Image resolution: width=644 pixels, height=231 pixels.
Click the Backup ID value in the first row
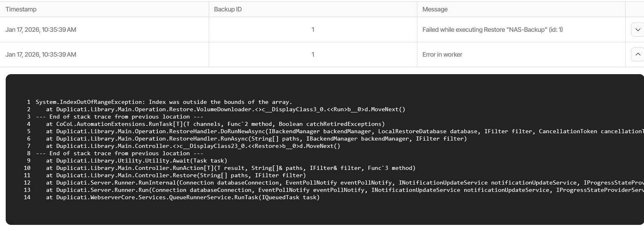[x=313, y=30]
